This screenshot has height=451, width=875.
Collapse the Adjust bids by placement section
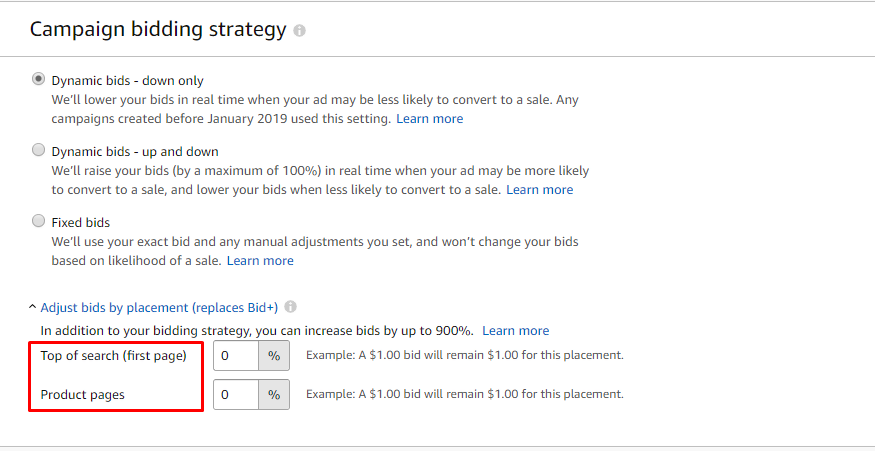click(159, 308)
